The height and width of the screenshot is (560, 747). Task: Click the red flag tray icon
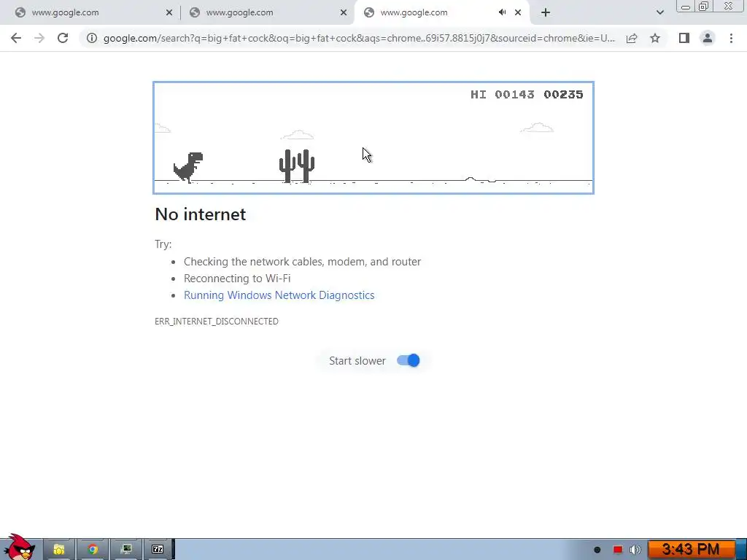617,550
